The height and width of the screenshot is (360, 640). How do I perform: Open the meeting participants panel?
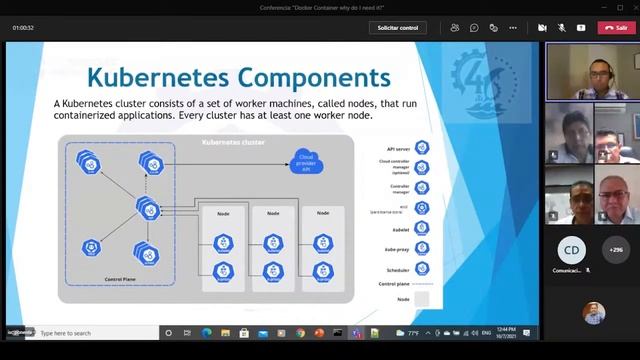point(454,28)
